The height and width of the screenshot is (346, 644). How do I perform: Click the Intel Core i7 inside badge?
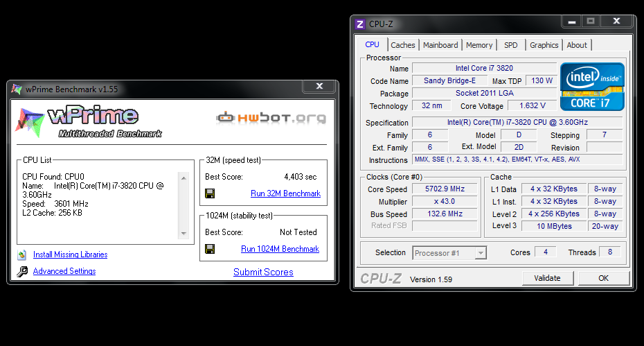tap(592, 87)
